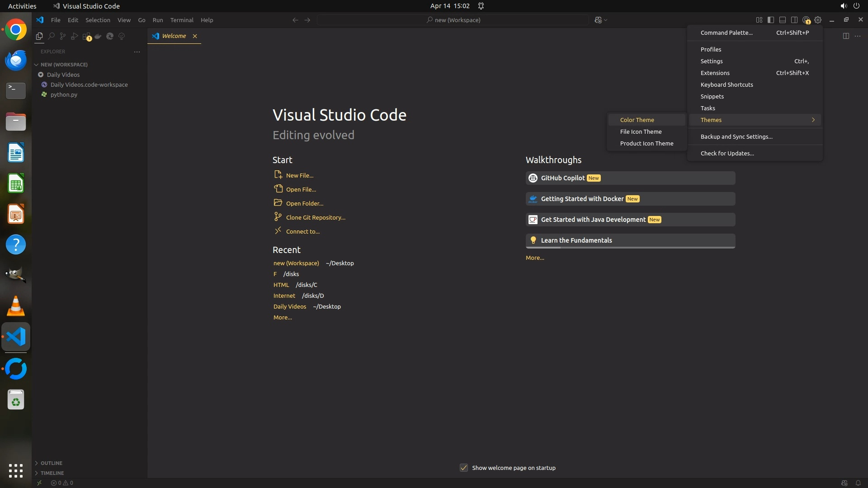Open the Source Control view icon
The width and height of the screenshot is (868, 488).
(x=63, y=36)
